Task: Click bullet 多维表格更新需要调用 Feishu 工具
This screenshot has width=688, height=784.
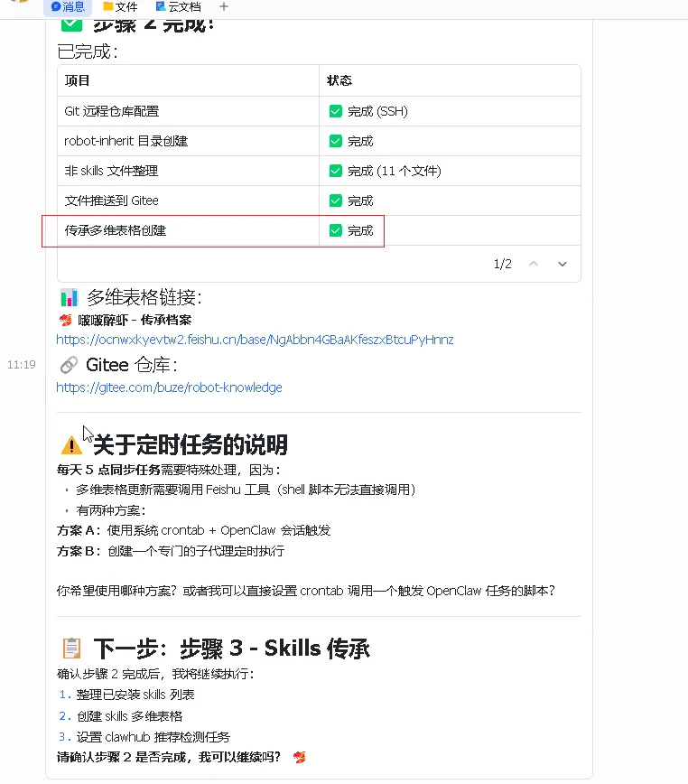Action: click(x=246, y=490)
